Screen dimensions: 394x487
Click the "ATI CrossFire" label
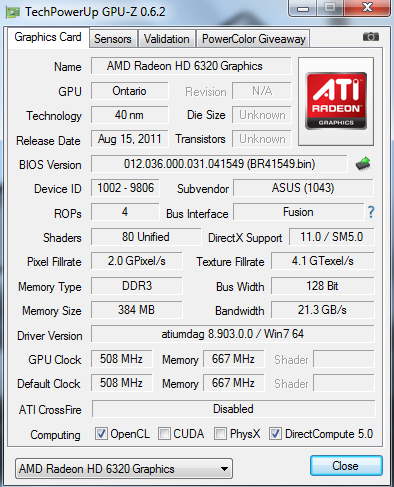(x=50, y=410)
